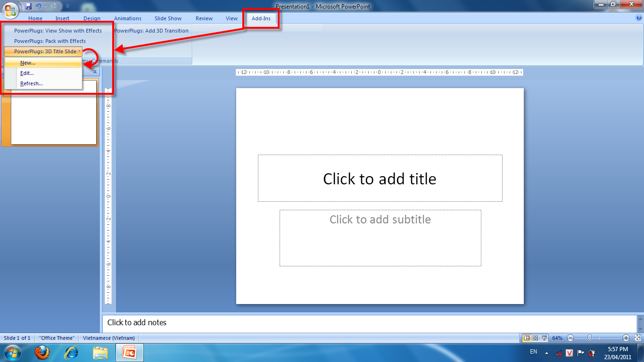Launch Internet Explorer from the taskbar

point(71,353)
